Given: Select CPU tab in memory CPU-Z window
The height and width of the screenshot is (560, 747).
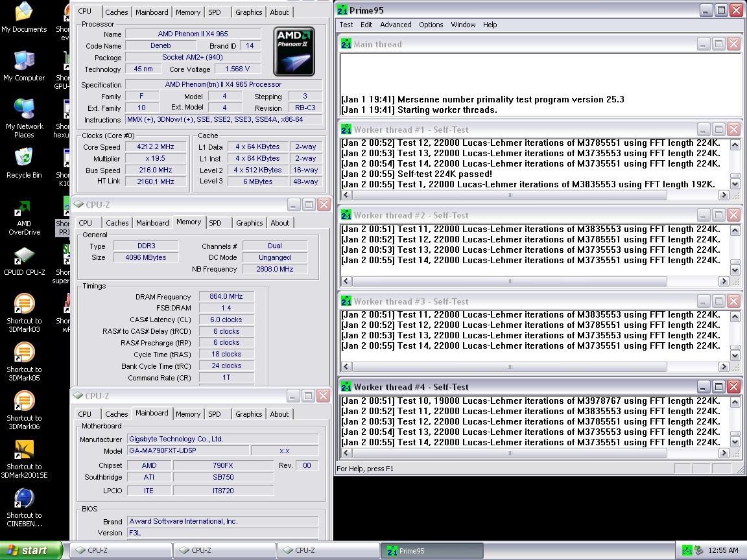Looking at the screenshot, I should point(86,223).
